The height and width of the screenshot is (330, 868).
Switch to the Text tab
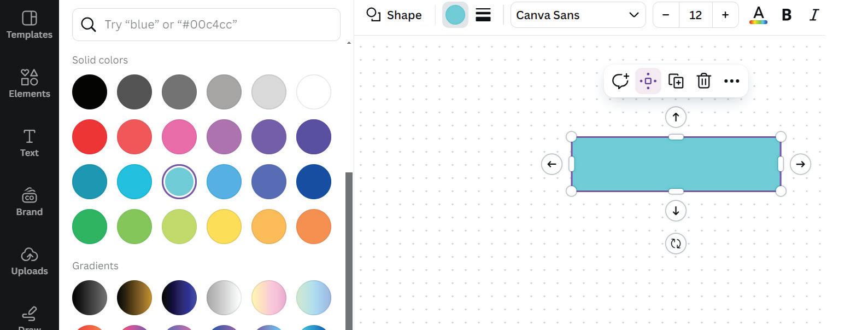point(30,143)
